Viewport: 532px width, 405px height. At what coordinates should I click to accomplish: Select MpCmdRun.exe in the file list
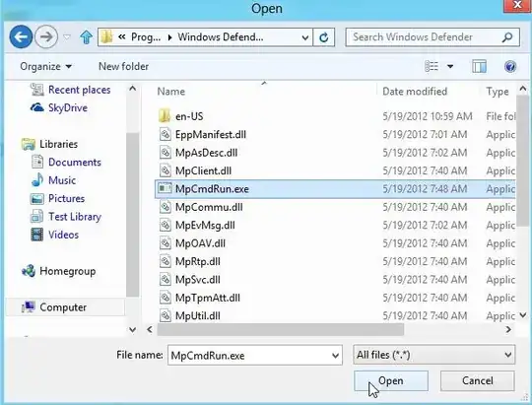(335, 189)
